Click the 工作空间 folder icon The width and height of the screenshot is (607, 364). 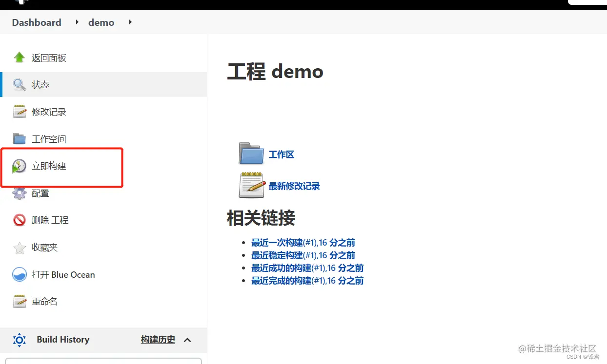pyautogui.click(x=19, y=138)
